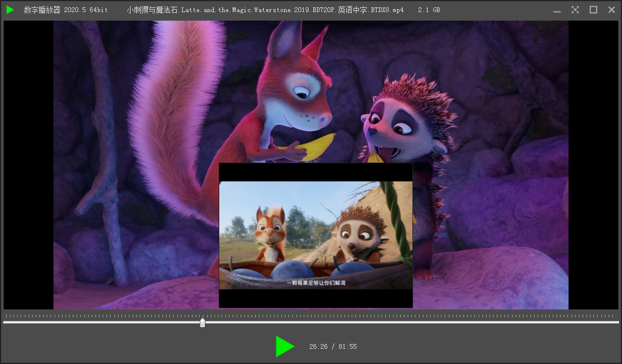Screen dimensions: 622x364
Task: Click the 26:26 / 81:55 time display
Action: (x=332, y=346)
